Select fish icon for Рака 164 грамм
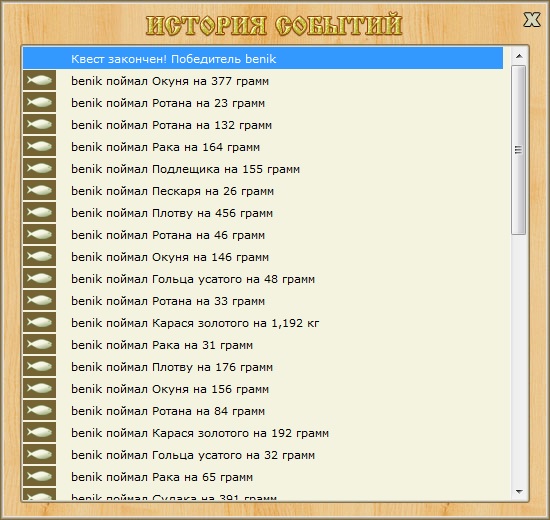 click(39, 146)
